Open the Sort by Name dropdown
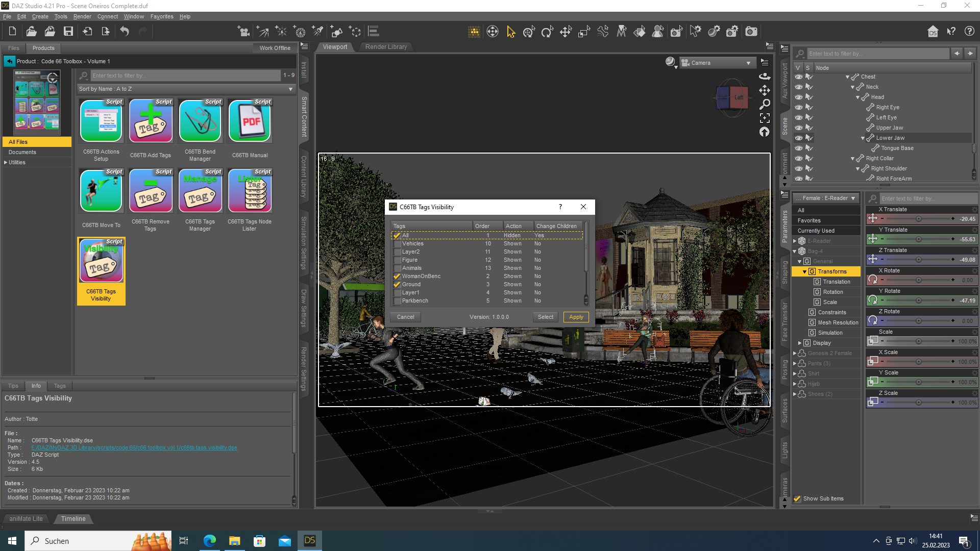The width and height of the screenshot is (980, 551). (186, 89)
